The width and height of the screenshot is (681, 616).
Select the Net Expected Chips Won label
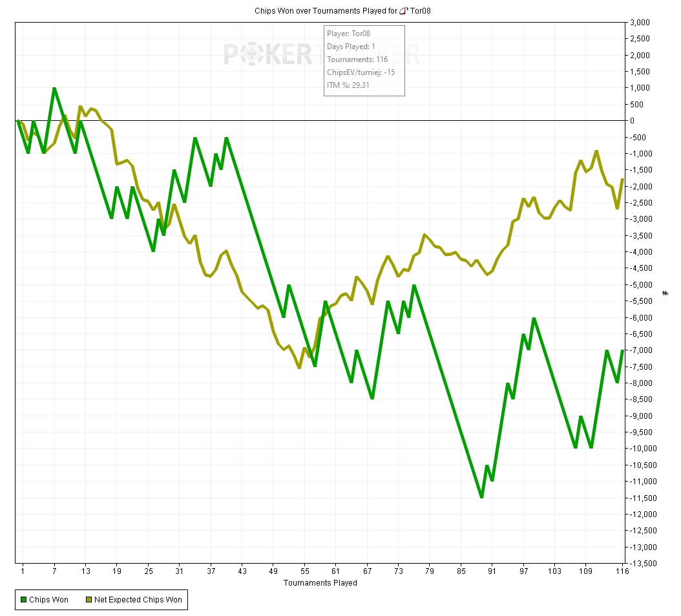(138, 600)
